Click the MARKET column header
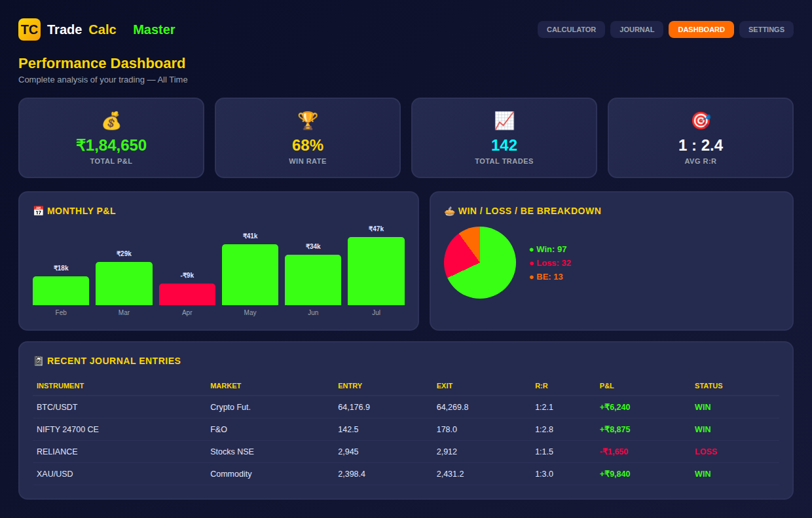 point(226,386)
